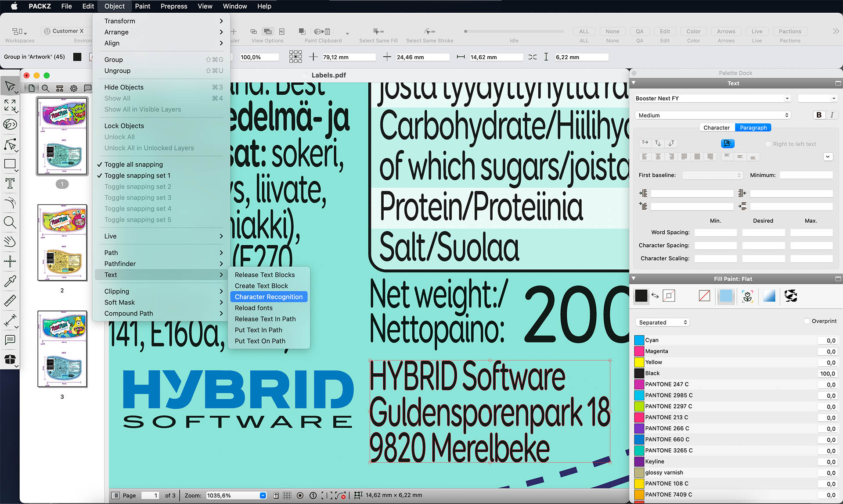Align paragraph text to center
This screenshot has width=843, height=504.
click(658, 157)
